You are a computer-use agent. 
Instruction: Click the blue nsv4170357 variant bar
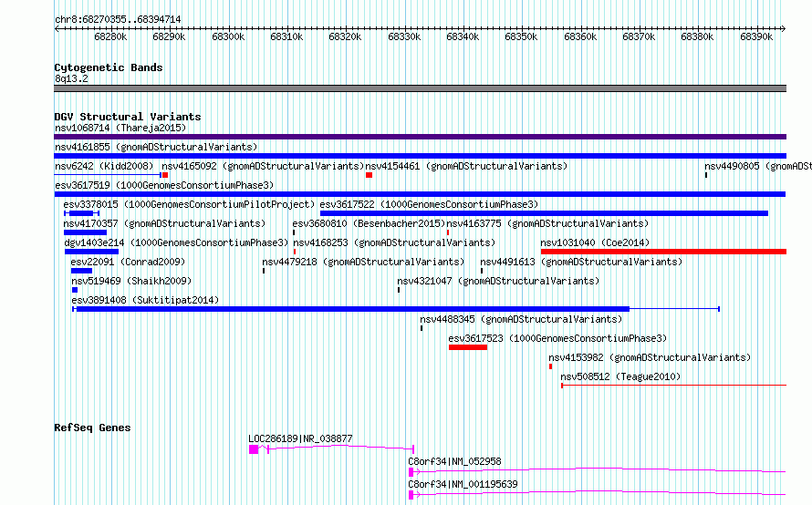pos(85,232)
